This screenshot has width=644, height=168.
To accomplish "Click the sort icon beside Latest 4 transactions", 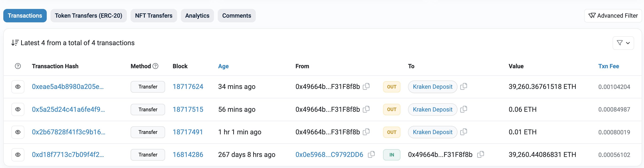I will (15, 43).
